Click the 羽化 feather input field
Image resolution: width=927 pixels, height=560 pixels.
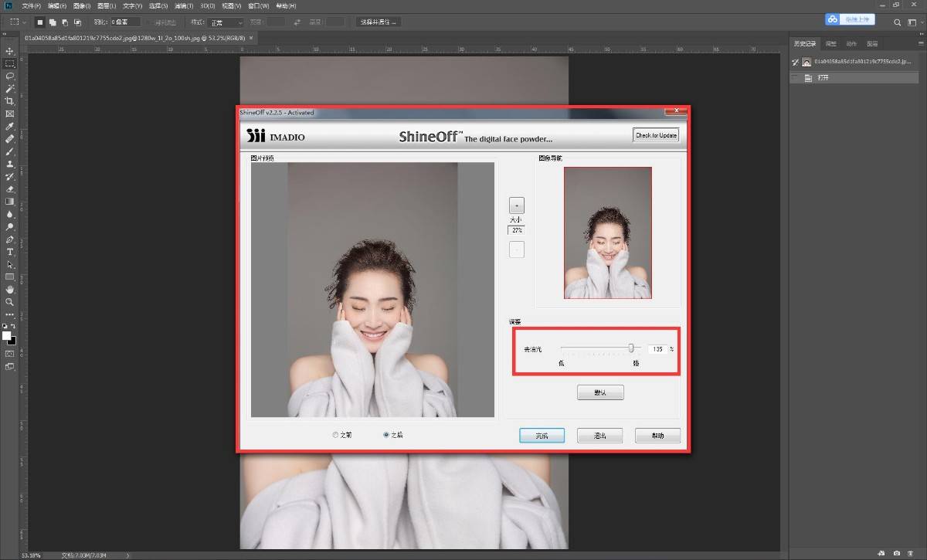tap(126, 22)
